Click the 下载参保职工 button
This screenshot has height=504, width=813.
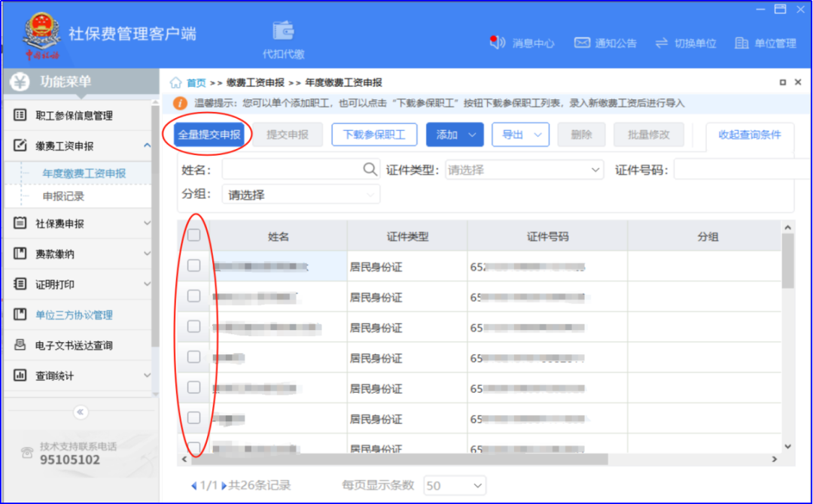(x=374, y=135)
